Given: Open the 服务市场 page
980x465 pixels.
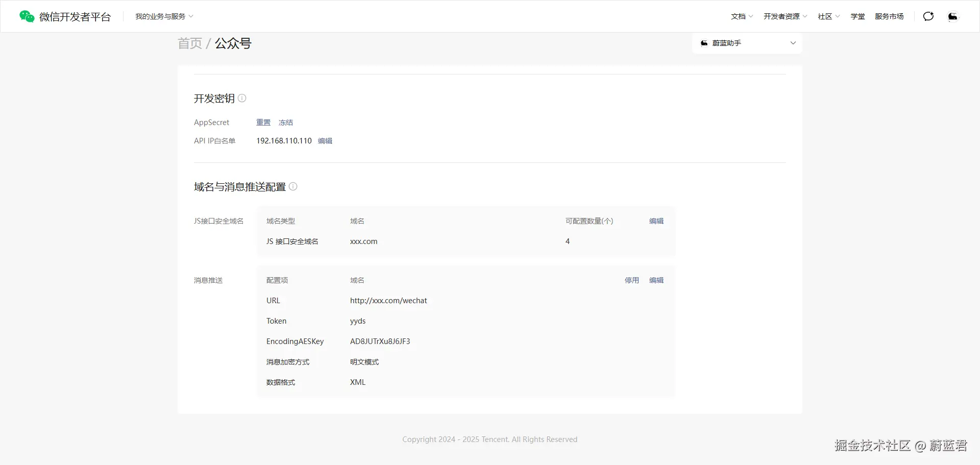Looking at the screenshot, I should 889,16.
